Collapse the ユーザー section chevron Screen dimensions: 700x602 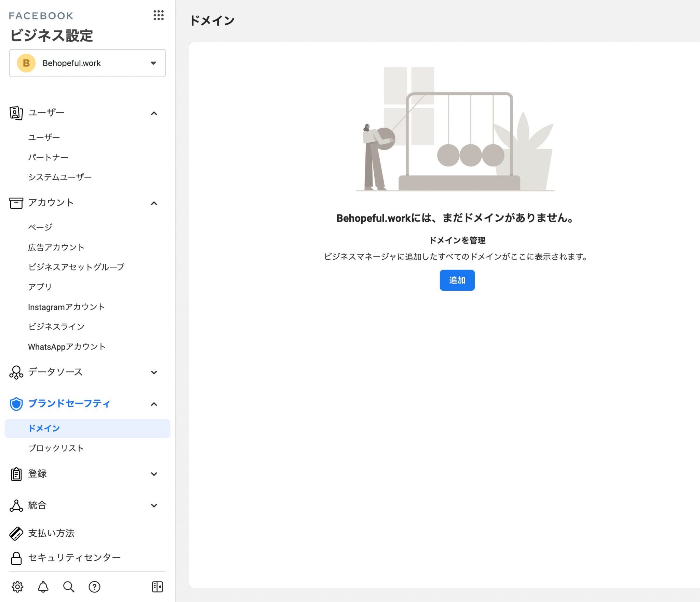click(154, 113)
